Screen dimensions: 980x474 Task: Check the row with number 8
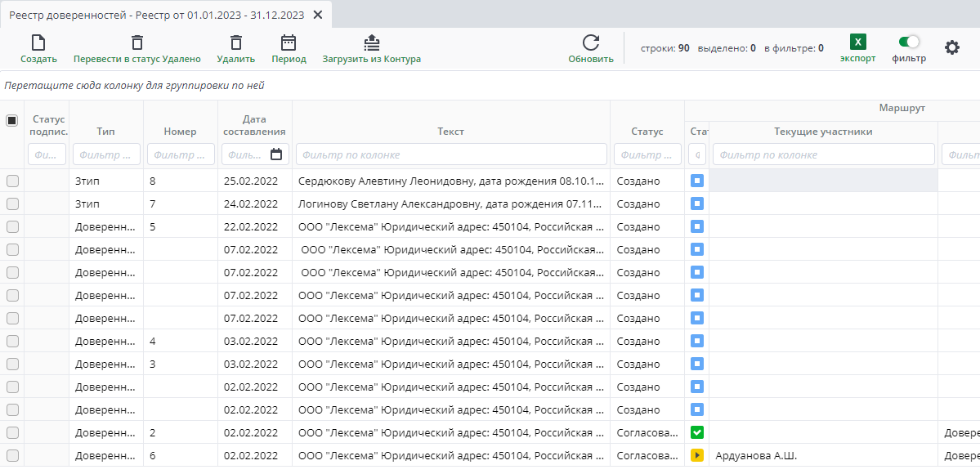pyautogui.click(x=12, y=181)
